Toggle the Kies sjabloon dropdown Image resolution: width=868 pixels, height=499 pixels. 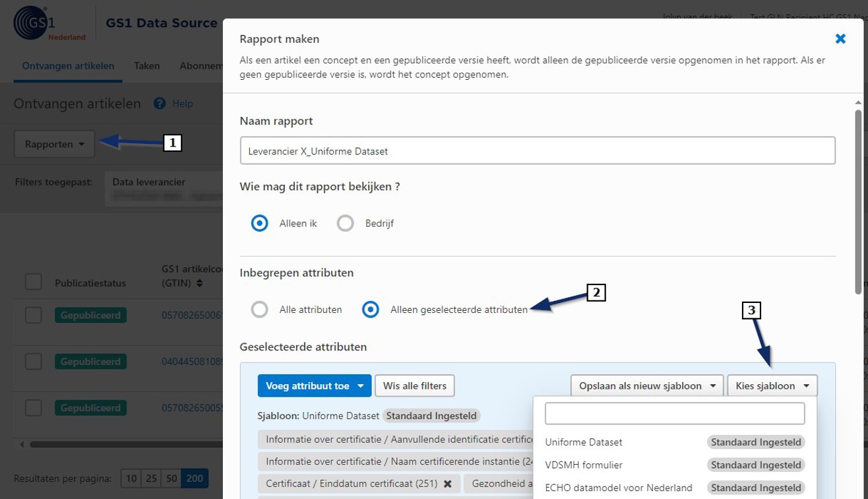[x=772, y=386]
